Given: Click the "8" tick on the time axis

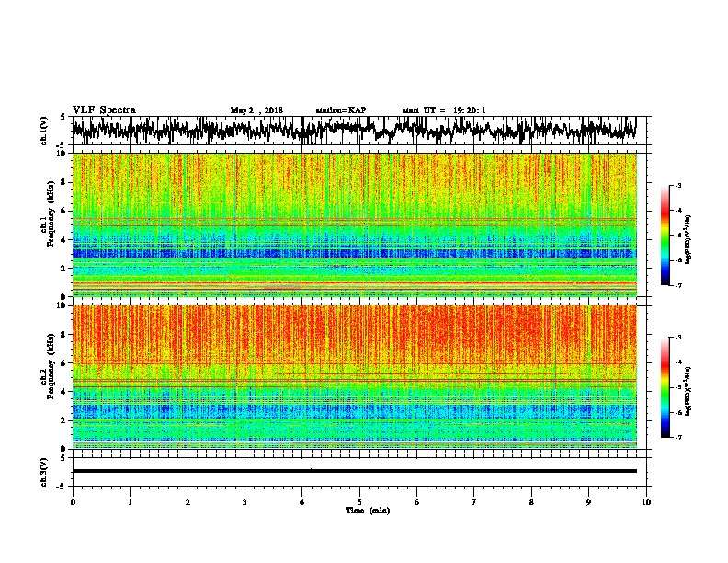Looking at the screenshot, I should [531, 502].
